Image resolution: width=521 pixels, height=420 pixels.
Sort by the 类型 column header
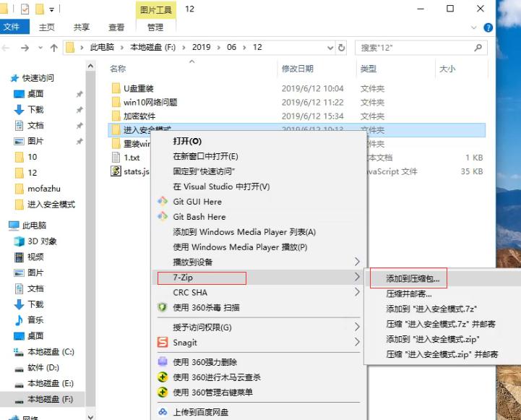(x=368, y=69)
